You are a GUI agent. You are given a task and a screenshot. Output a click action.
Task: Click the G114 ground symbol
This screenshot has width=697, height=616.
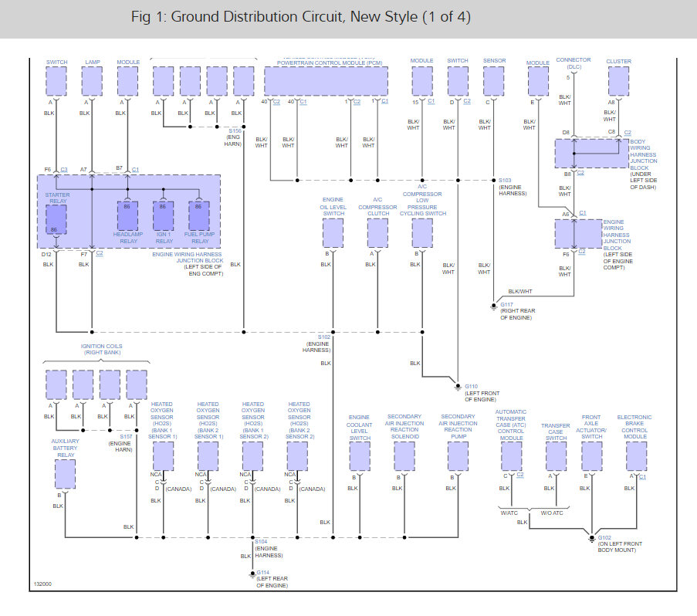coord(252,574)
